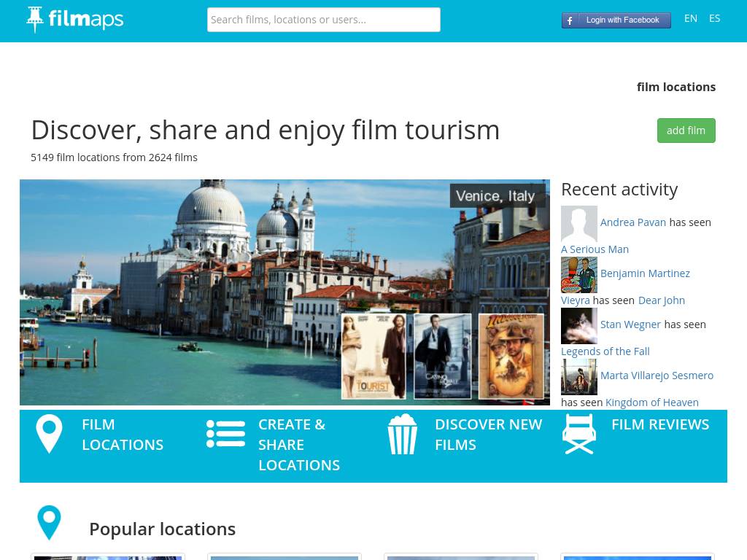Open the film A Serious Man link
Image resolution: width=747 pixels, height=560 pixels.
click(595, 249)
